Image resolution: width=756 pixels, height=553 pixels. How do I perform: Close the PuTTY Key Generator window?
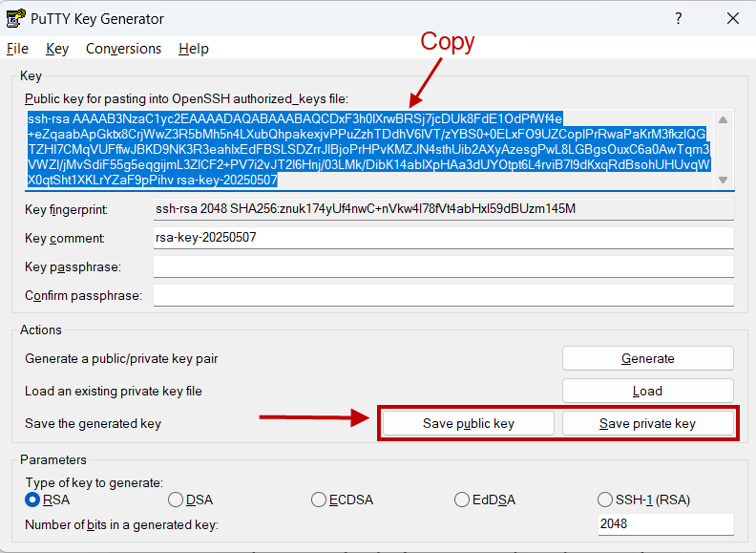[733, 18]
